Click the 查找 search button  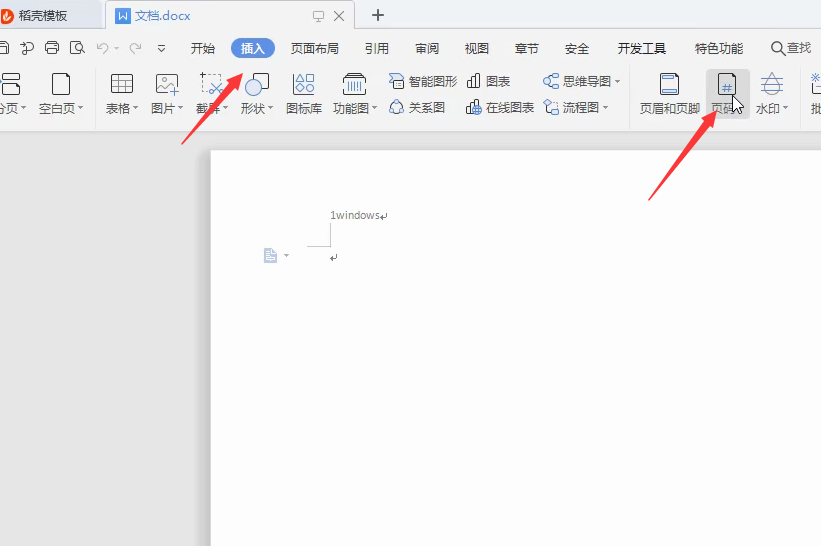[790, 48]
